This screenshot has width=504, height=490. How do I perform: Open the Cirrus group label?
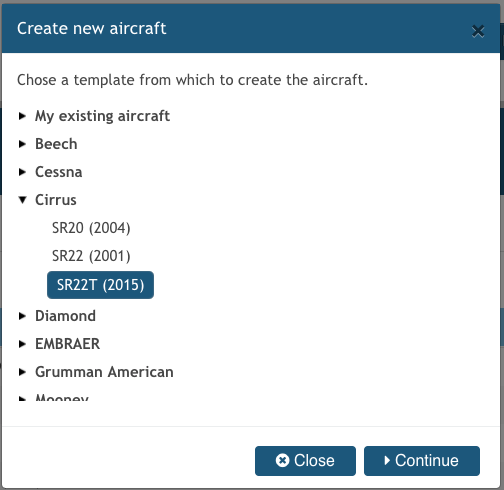click(x=56, y=200)
